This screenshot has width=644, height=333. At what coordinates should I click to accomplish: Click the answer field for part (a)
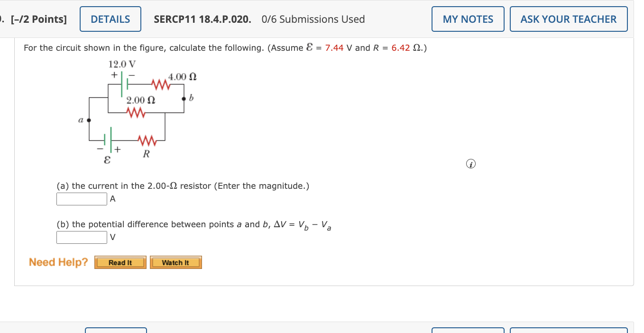(x=82, y=199)
